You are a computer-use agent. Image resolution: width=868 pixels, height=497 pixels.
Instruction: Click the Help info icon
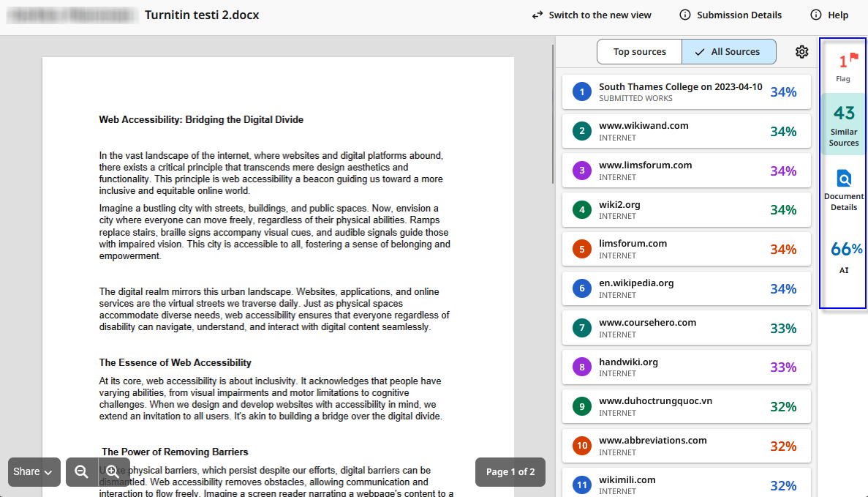coord(829,15)
